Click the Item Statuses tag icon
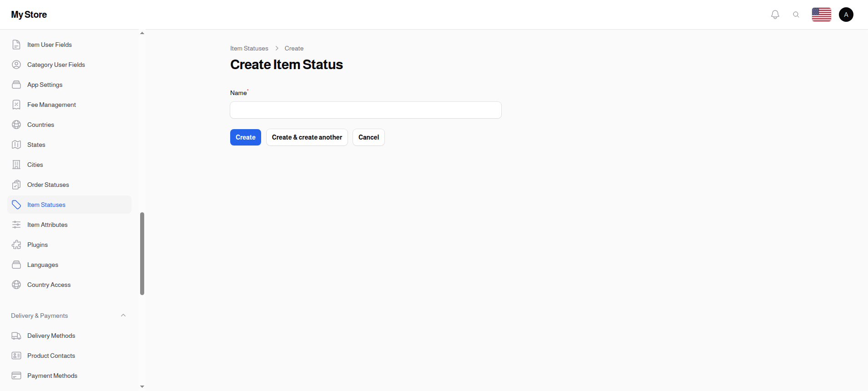868x391 pixels. (16, 205)
